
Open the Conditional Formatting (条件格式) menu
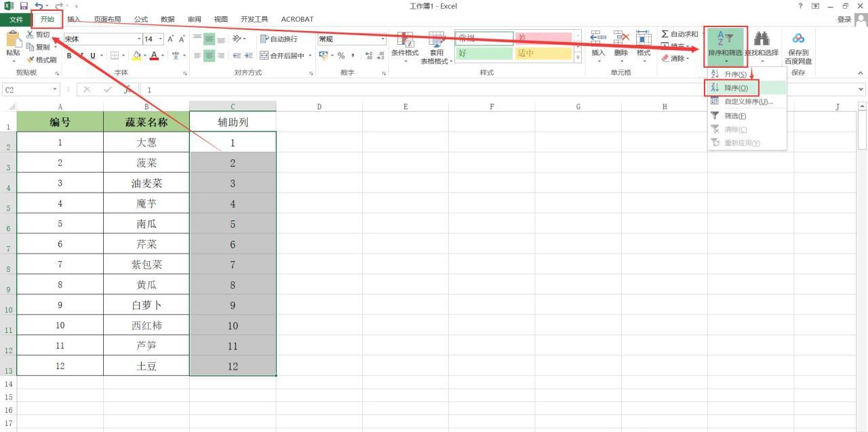tap(405, 47)
